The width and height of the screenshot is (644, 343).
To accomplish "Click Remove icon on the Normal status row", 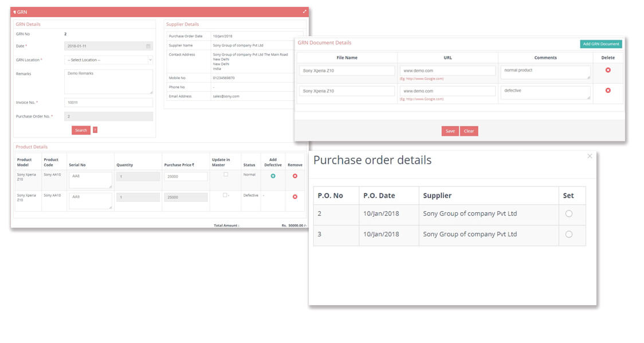I will point(295,176).
